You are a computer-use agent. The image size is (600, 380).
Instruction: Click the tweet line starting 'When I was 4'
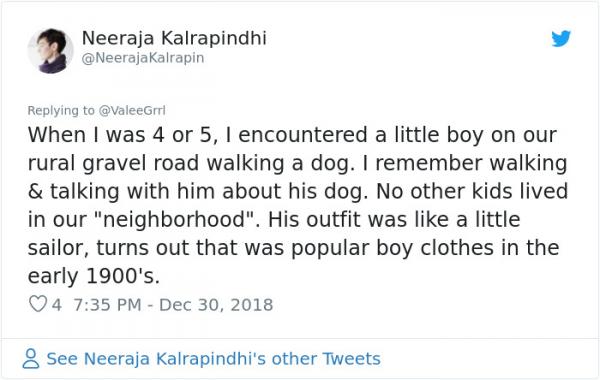(292, 135)
